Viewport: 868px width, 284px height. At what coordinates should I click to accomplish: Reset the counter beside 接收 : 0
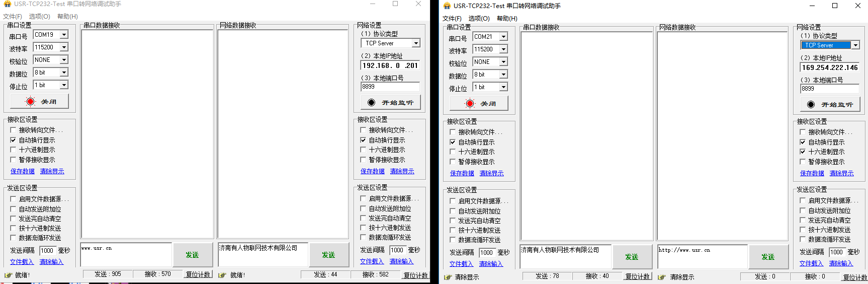(855, 277)
